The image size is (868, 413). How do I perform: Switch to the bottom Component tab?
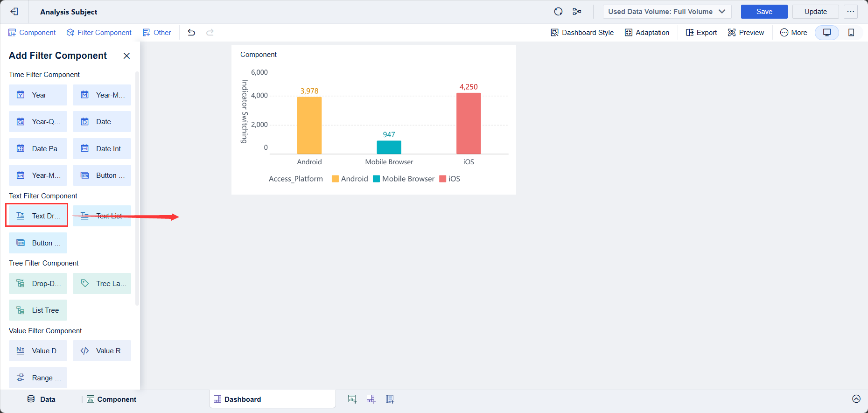coord(112,399)
